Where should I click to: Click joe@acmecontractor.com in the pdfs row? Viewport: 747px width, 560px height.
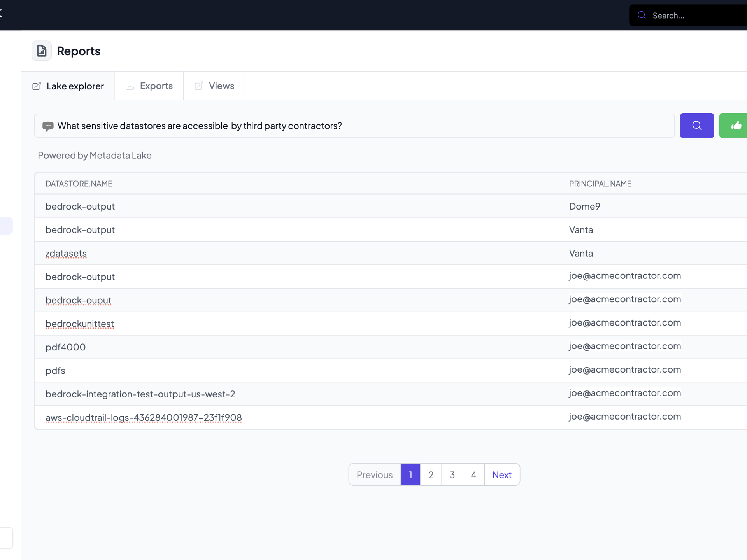click(x=625, y=369)
